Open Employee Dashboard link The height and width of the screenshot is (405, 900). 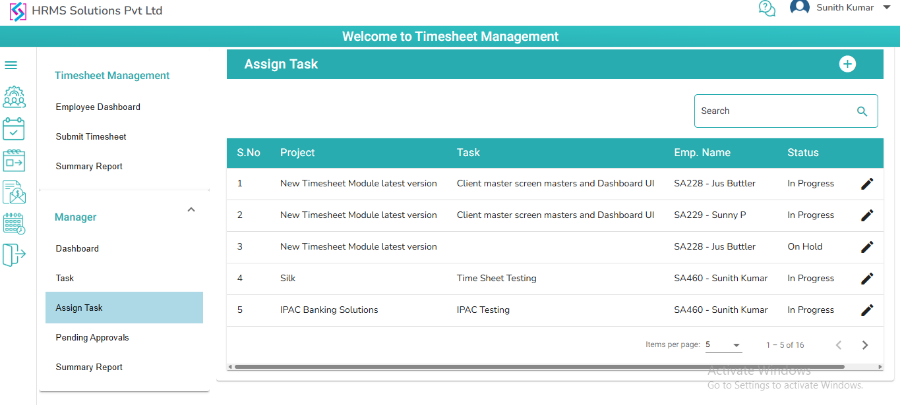point(98,107)
